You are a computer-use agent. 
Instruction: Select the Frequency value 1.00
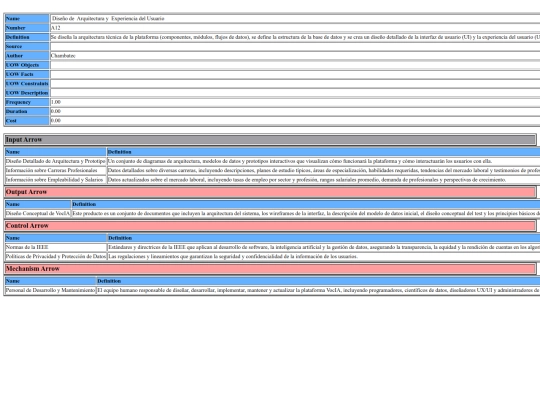(295, 102)
